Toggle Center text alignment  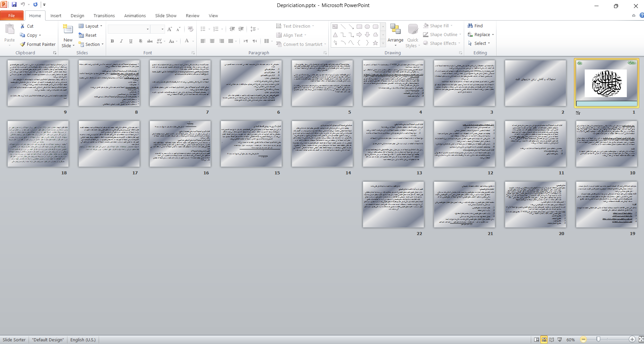click(x=212, y=41)
